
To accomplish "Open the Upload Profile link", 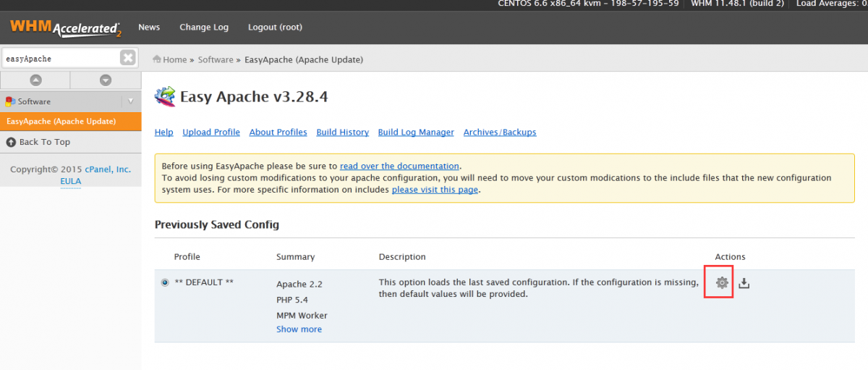I will tap(211, 133).
